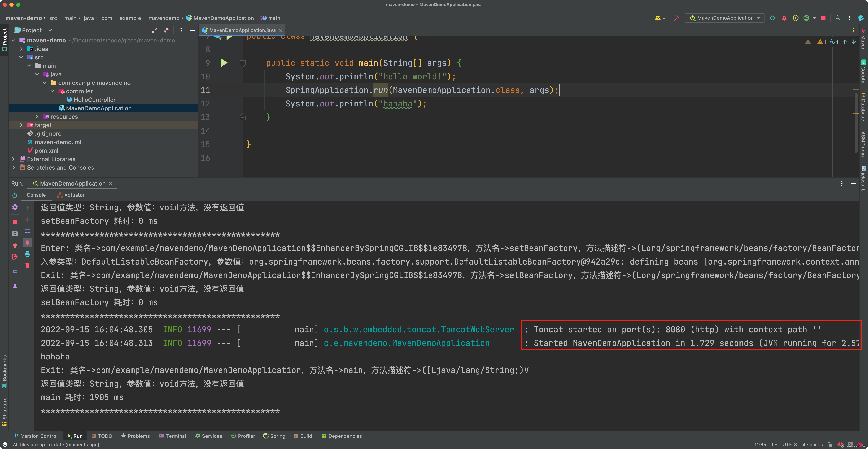Image resolution: width=868 pixels, height=449 pixels.
Task: Minimize the Run tool window
Action: [853, 184]
